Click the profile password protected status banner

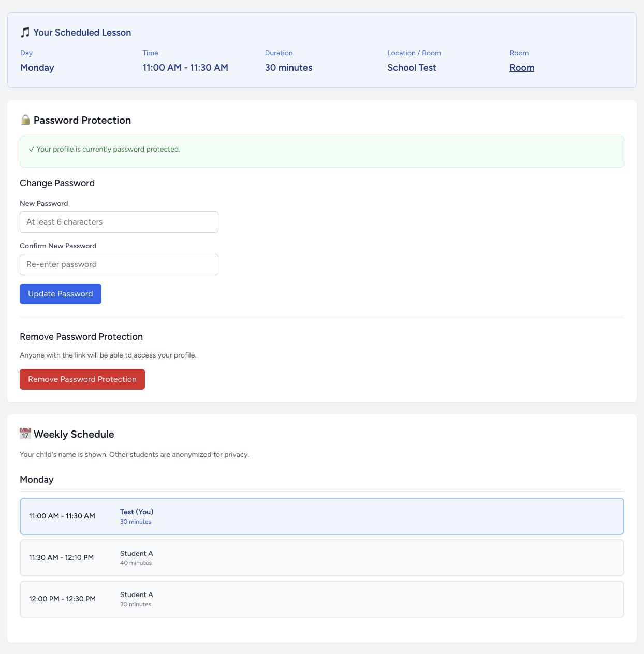click(x=321, y=152)
